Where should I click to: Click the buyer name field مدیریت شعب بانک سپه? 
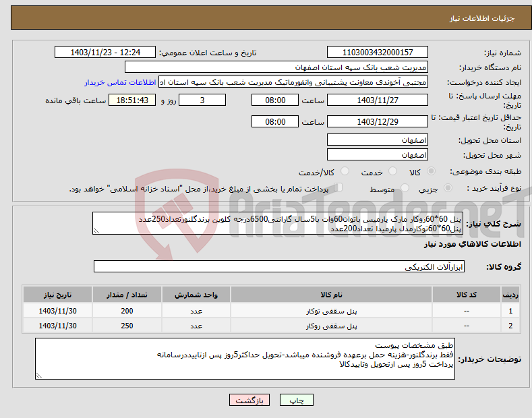coord(276,67)
